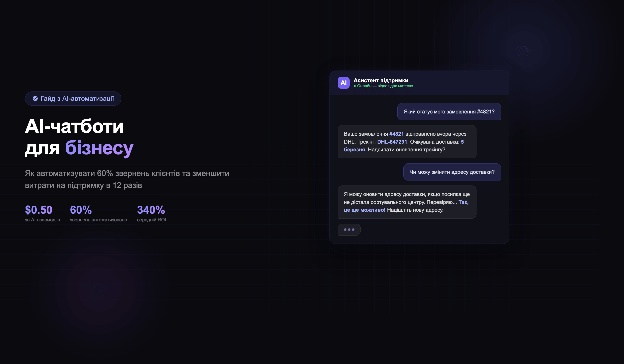Click the "Онлайн — відповідає миттєво" status text
The image size is (624, 364).
(x=385, y=86)
